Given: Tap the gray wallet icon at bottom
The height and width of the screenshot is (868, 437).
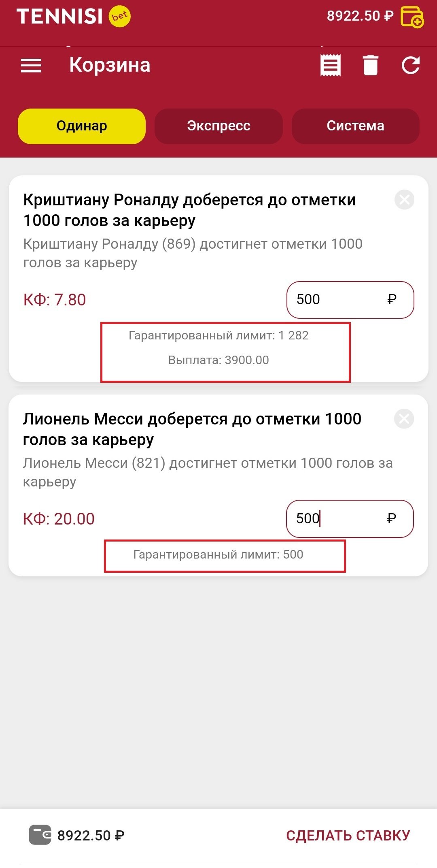Looking at the screenshot, I should (x=40, y=835).
